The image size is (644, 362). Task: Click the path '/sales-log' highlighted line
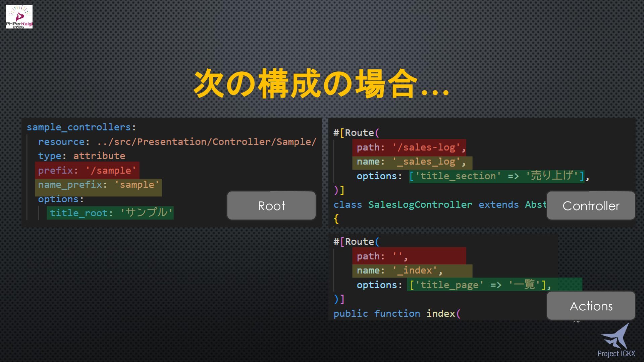point(409,147)
